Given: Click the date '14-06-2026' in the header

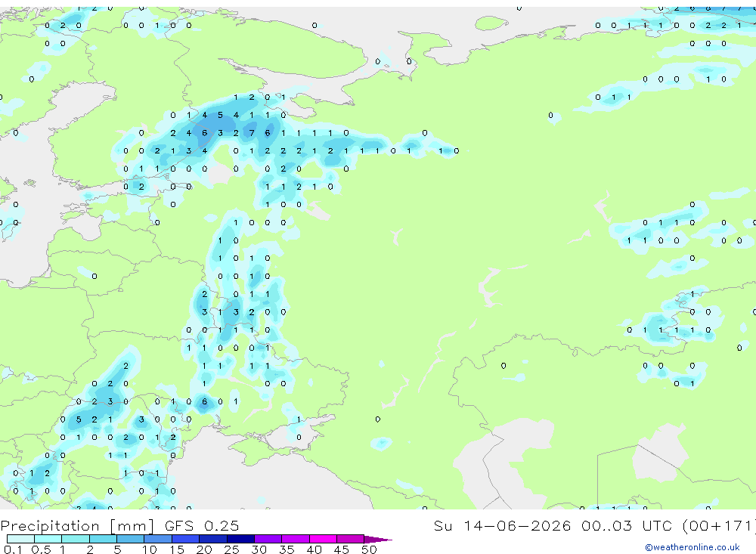Looking at the screenshot, I should tap(517, 525).
